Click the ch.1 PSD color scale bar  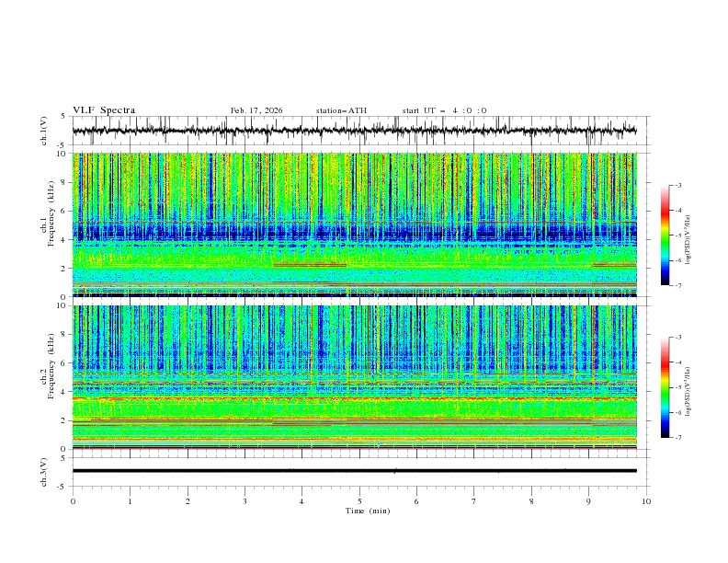coord(665,235)
